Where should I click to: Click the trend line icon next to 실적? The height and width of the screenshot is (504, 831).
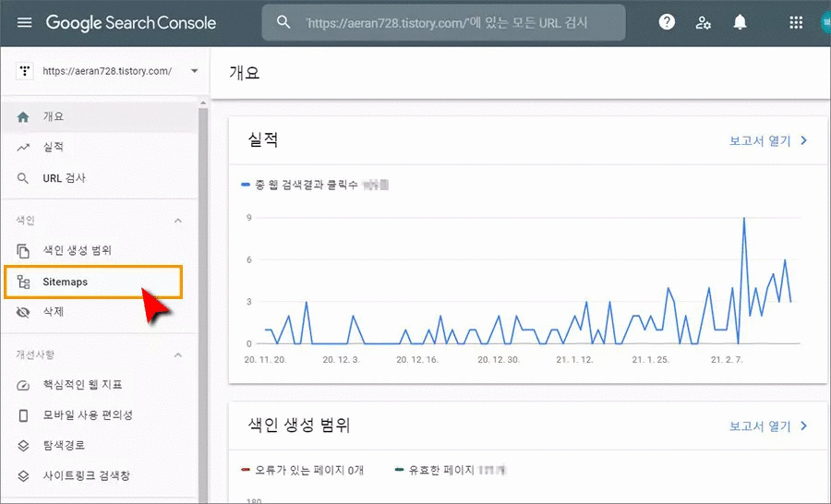tap(23, 148)
